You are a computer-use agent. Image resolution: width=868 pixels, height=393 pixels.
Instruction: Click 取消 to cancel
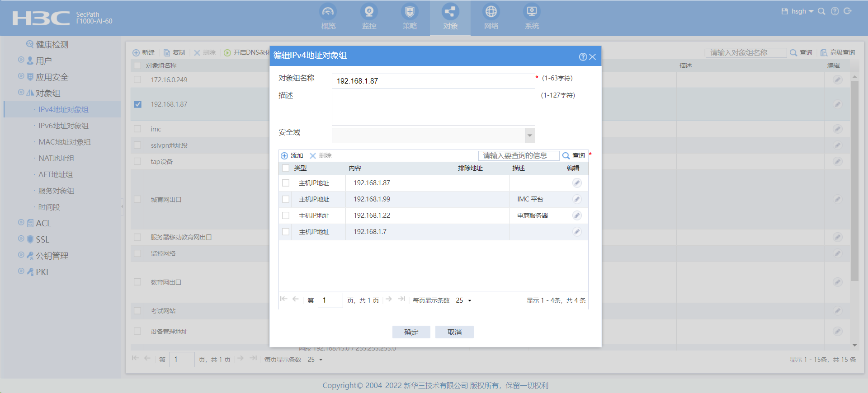[454, 332]
